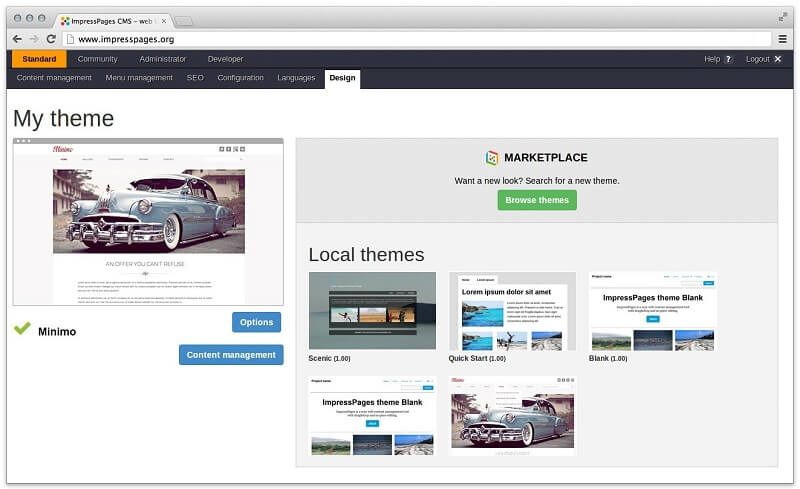800x489 pixels.
Task: Click the Local themes heading
Action: pos(366,255)
